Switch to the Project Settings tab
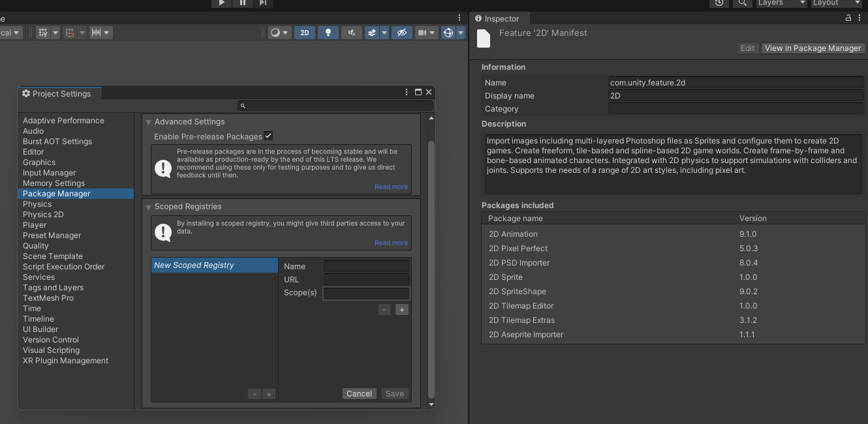 [x=59, y=93]
